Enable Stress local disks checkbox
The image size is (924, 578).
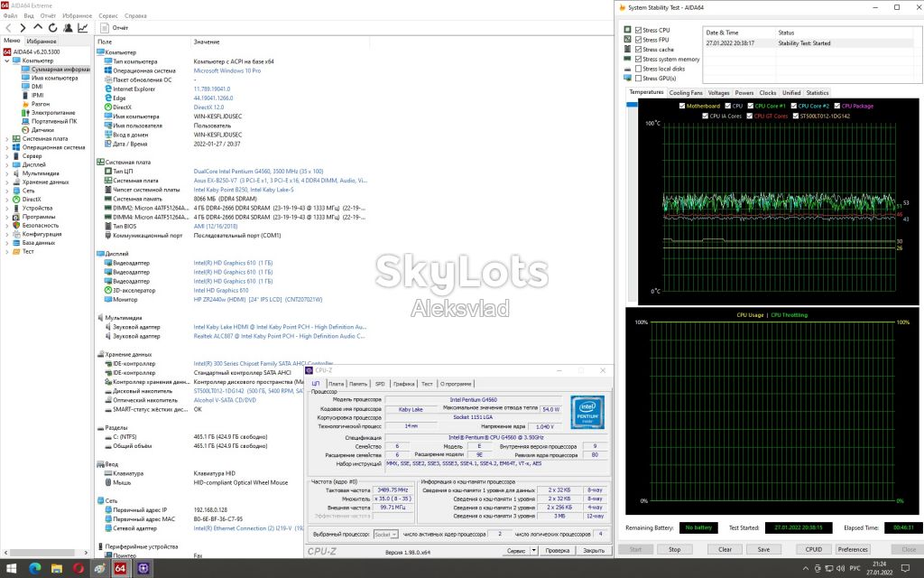tap(638, 69)
